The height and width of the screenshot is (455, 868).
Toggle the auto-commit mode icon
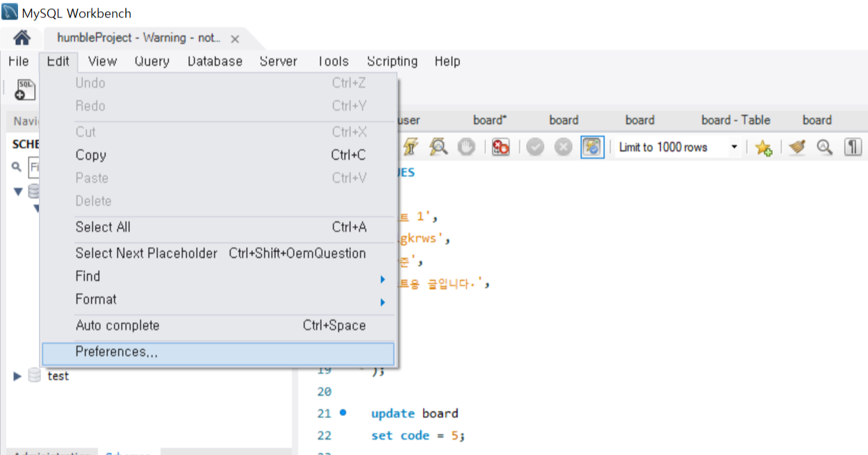[x=592, y=147]
